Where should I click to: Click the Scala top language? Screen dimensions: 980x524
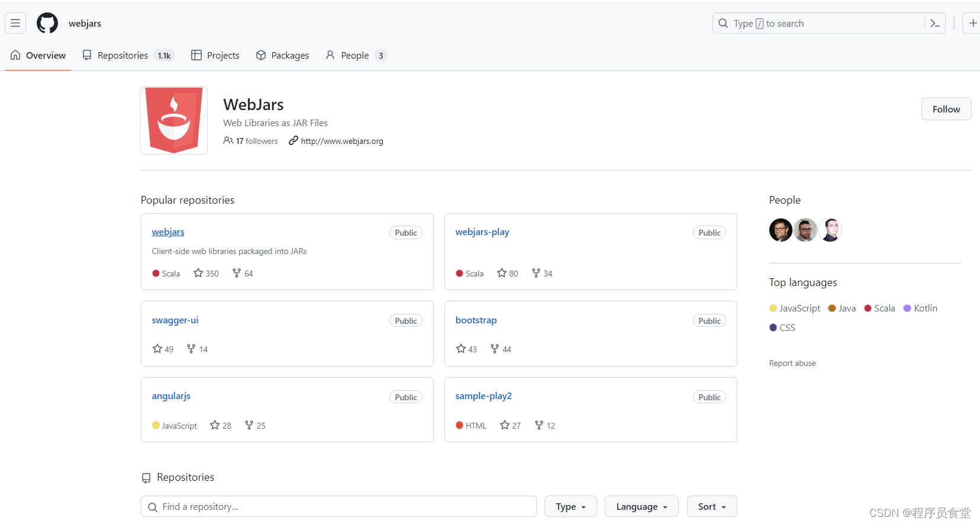pyautogui.click(x=879, y=308)
